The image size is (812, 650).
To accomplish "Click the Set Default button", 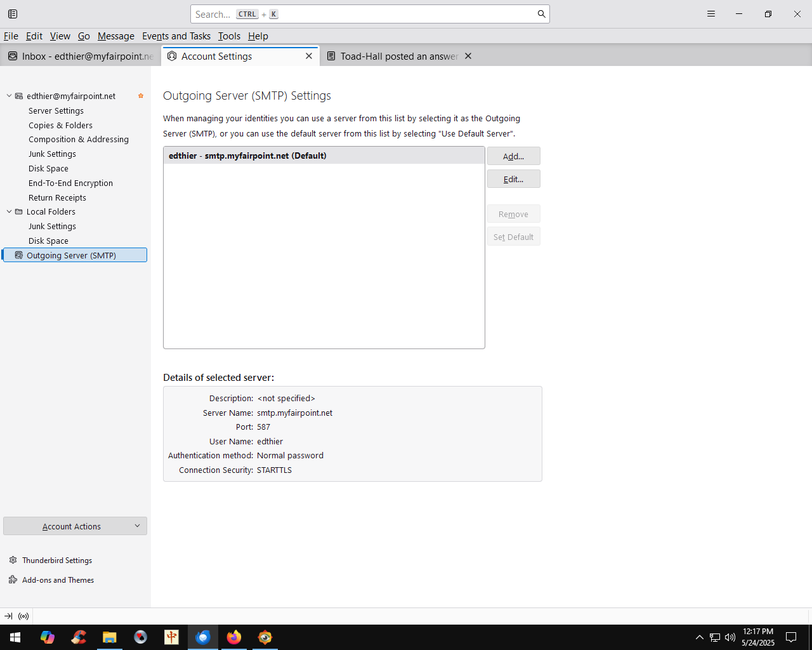I will [514, 237].
